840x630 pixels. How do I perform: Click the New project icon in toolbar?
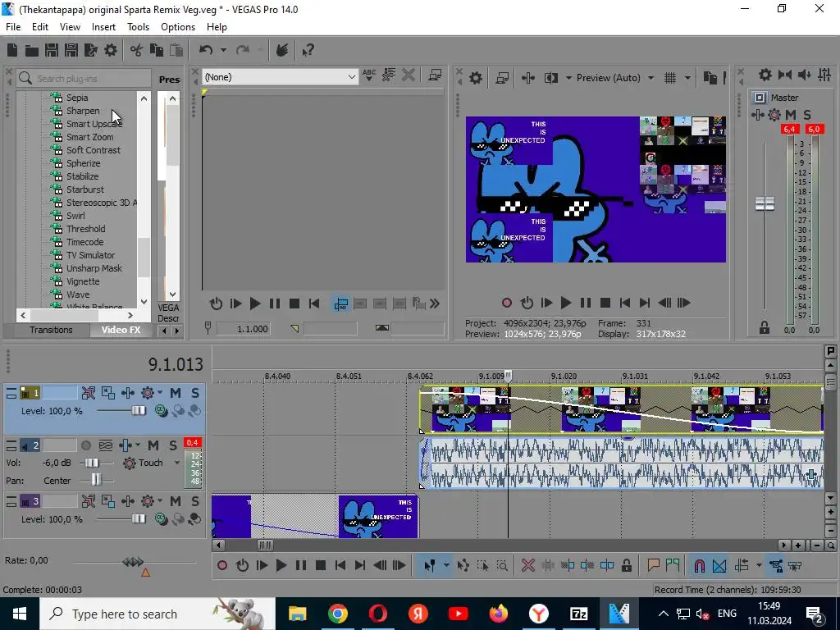(12, 50)
